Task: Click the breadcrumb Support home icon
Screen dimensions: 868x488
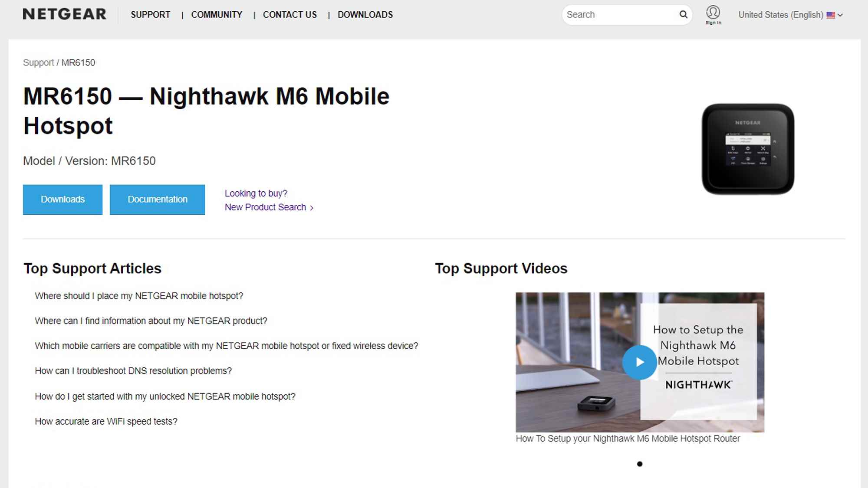Action: pos(38,62)
